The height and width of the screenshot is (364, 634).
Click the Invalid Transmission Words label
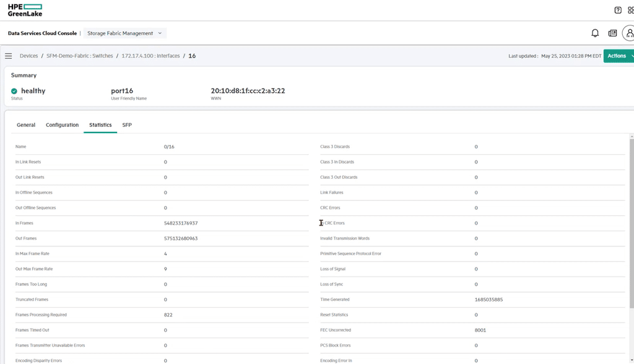tap(345, 238)
